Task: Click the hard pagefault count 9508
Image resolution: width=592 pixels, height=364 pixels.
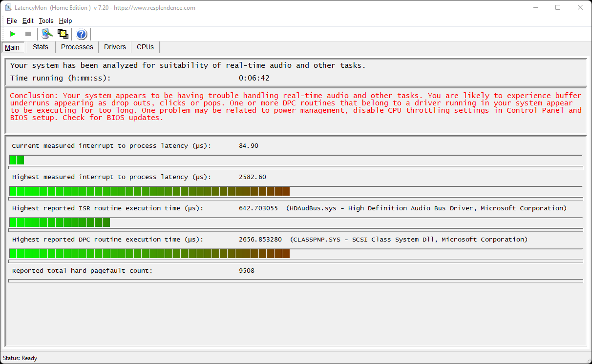Action: coord(247,271)
